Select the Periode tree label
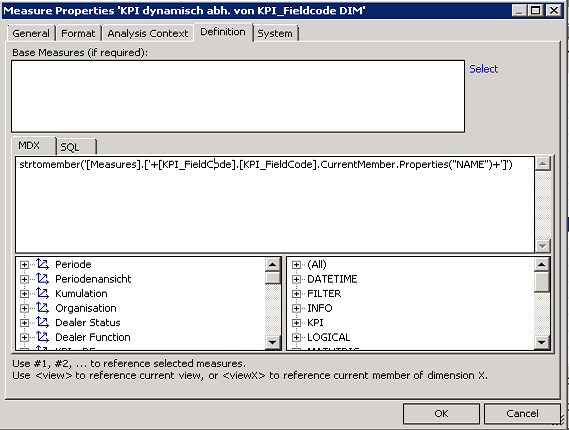The height and width of the screenshot is (430, 569). (73, 265)
